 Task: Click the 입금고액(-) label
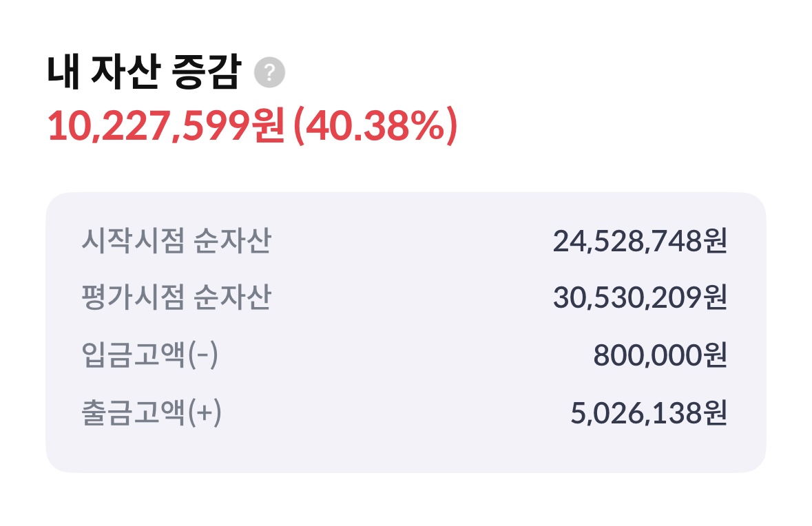[149, 357]
